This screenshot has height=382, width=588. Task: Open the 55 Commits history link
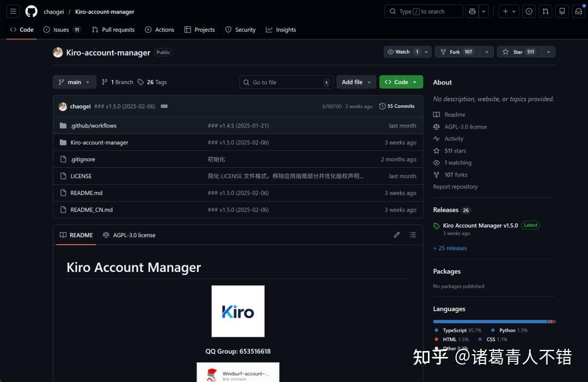397,106
